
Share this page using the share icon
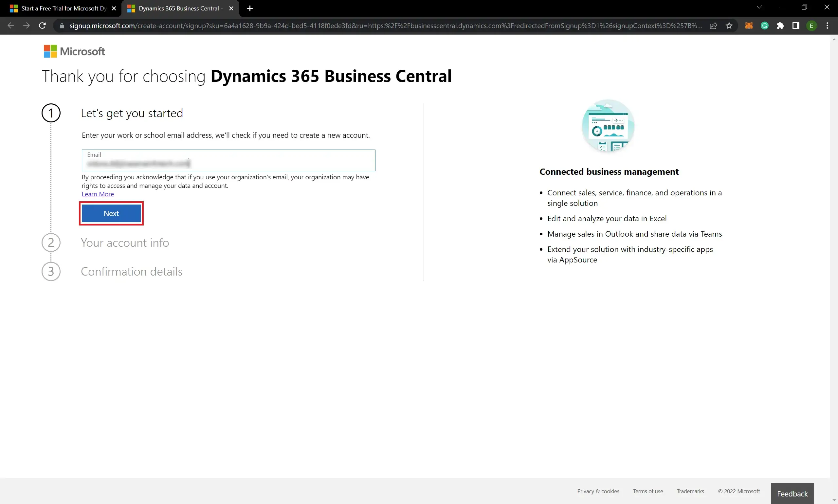(713, 26)
